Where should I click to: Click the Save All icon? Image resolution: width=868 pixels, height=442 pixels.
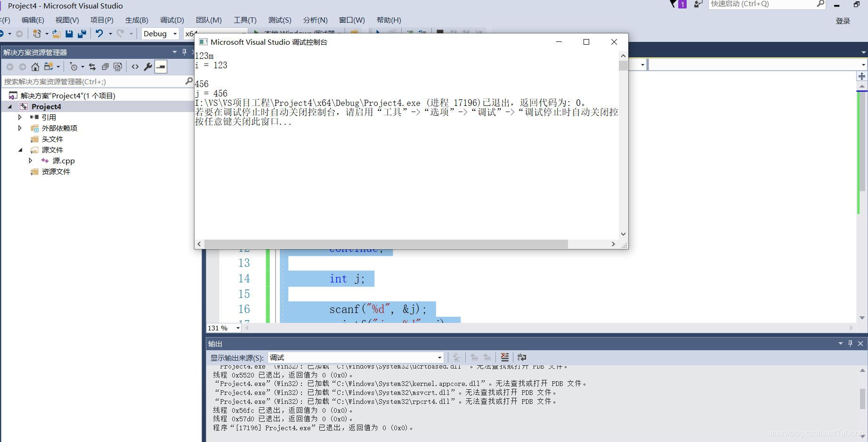(x=82, y=33)
